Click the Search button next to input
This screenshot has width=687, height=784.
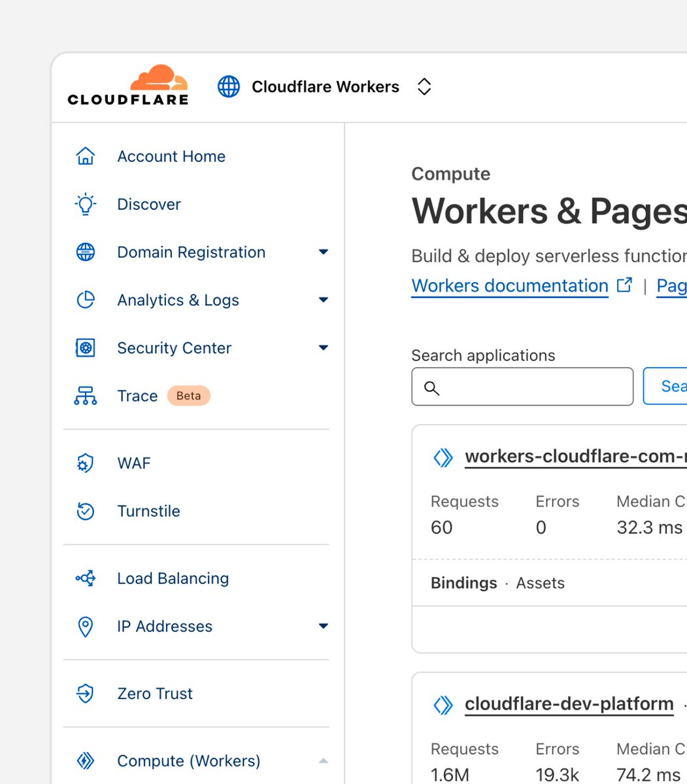click(665, 386)
